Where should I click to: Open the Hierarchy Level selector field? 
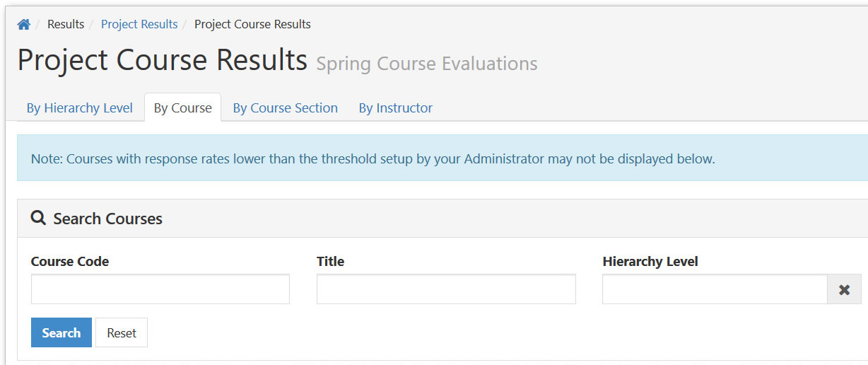715,289
